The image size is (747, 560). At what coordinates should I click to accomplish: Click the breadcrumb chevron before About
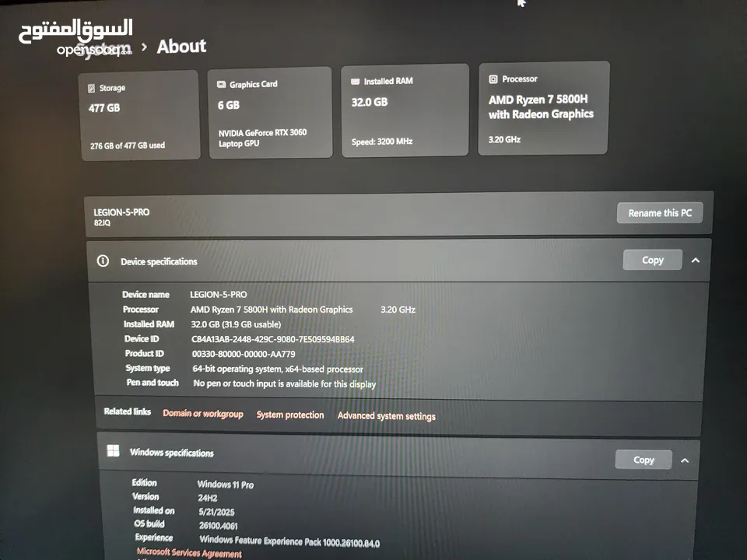[145, 47]
